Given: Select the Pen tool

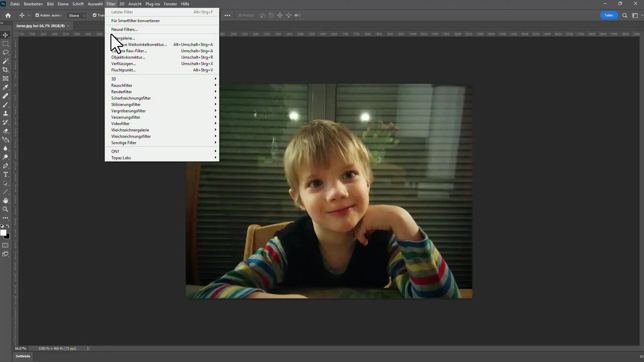Looking at the screenshot, I should 5,166.
